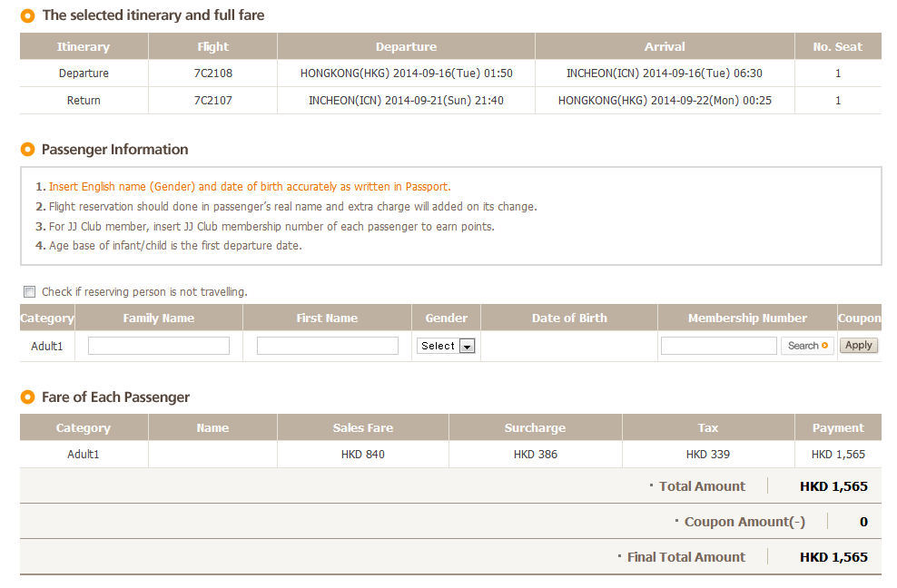Click the orange bullet next to Passenger Information
This screenshot has width=897, height=588.
coord(27,150)
